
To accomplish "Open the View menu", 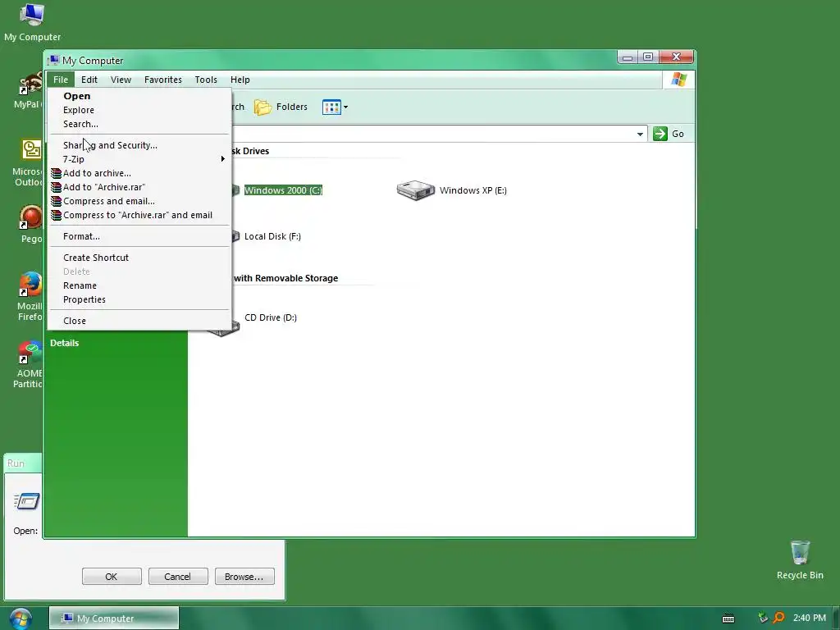I will 121,80.
